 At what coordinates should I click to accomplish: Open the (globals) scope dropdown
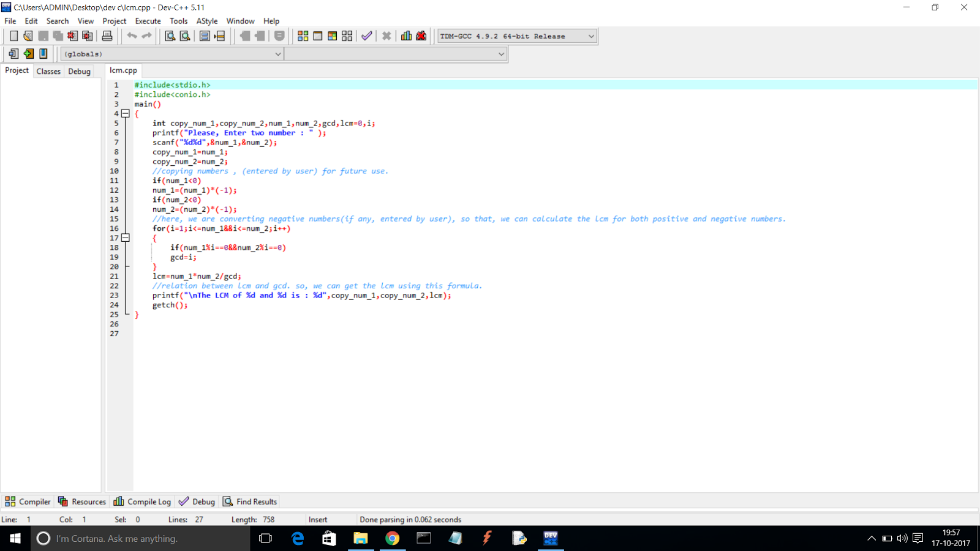[x=171, y=54]
